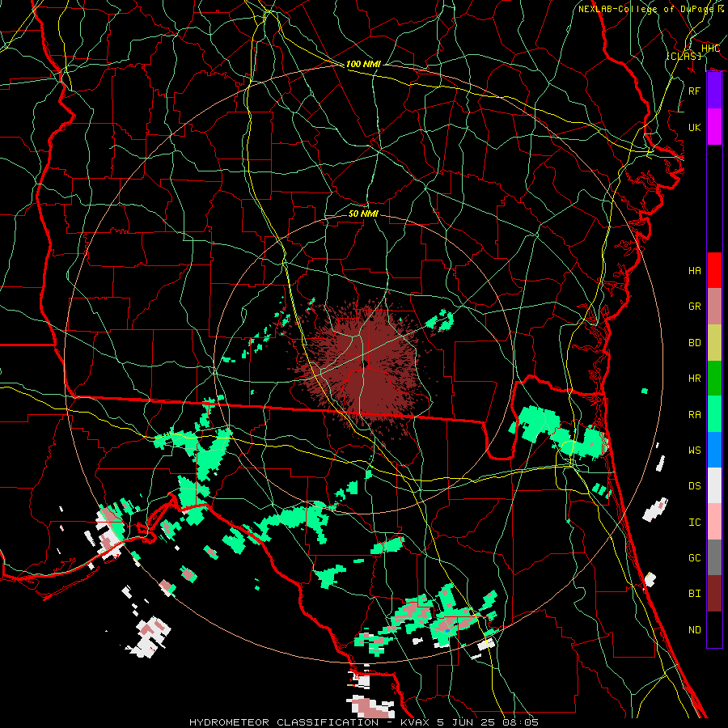Select the IC light pink legend swatch
Image resolution: width=728 pixels, height=728 pixels.
714,522
